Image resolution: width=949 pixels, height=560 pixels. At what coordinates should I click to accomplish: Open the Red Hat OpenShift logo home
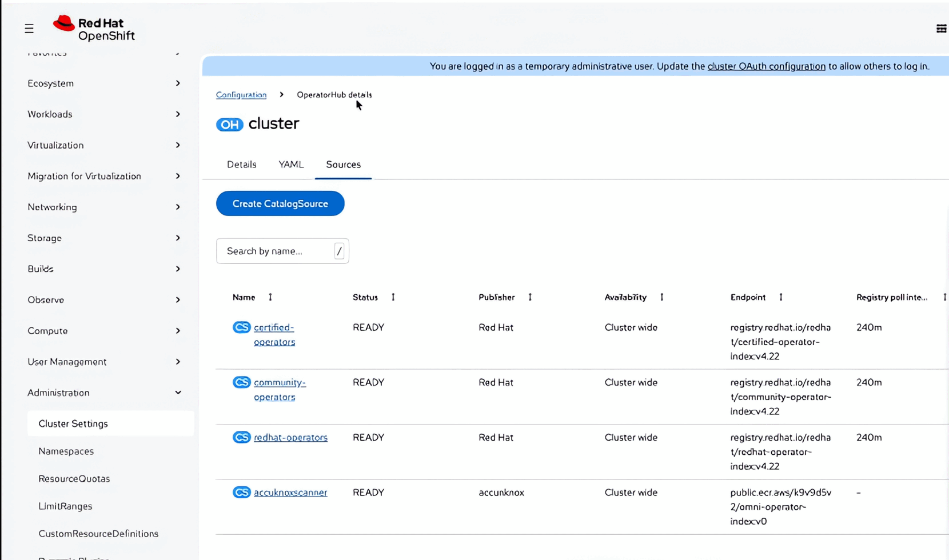coord(94,29)
